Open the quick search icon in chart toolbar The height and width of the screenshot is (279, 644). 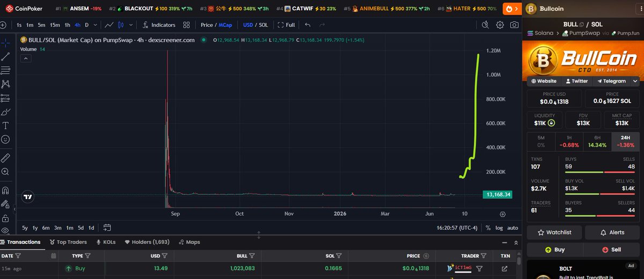point(485,25)
